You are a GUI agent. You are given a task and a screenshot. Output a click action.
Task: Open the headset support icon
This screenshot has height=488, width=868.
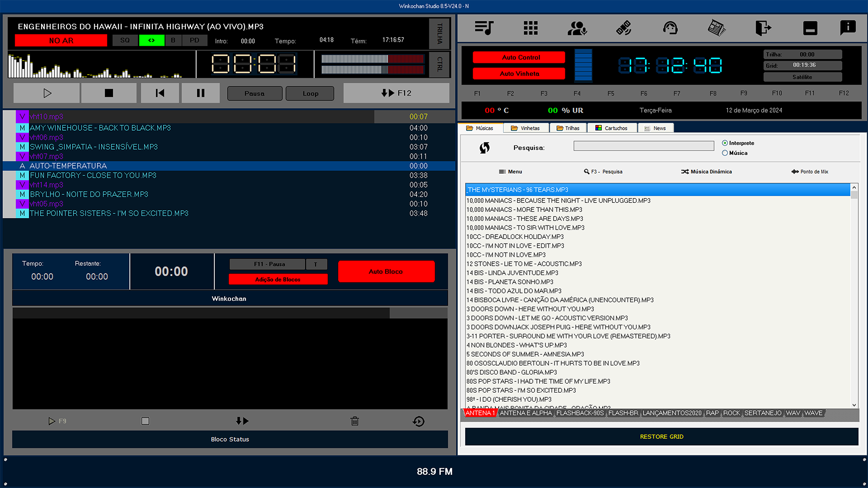coord(670,28)
